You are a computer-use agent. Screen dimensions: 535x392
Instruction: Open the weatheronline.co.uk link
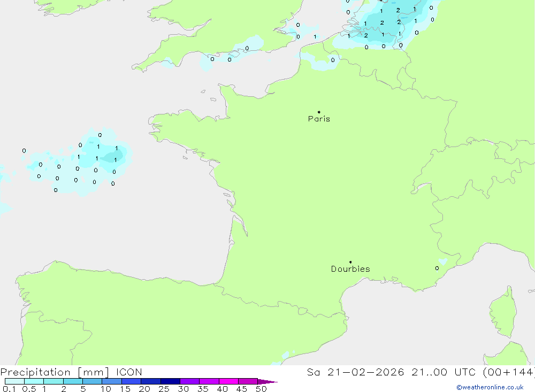point(490,387)
